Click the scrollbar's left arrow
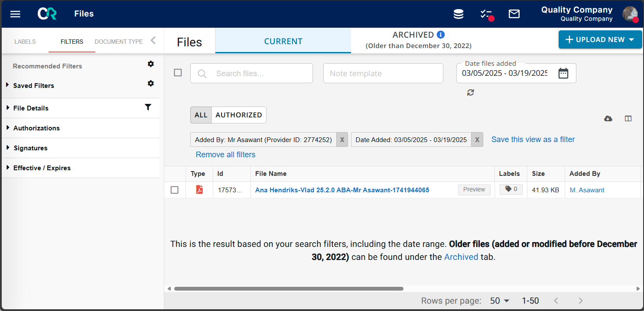This screenshot has width=644, height=311. pos(169,288)
